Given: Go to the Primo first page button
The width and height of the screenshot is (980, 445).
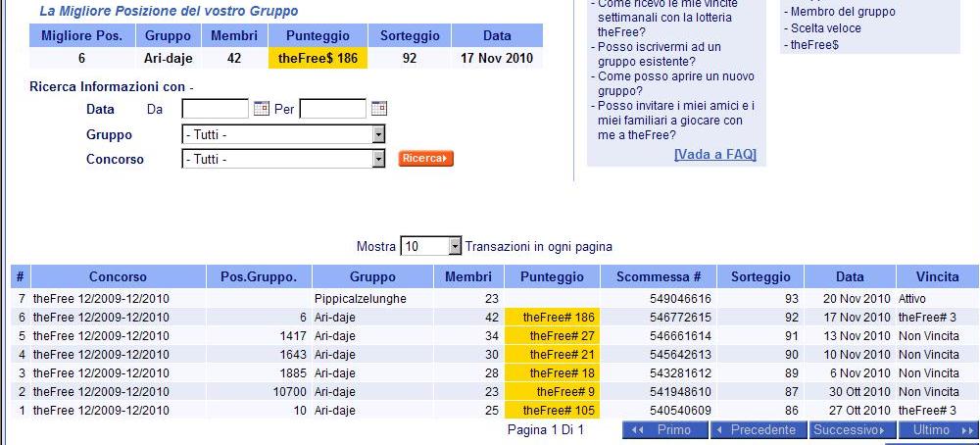Looking at the screenshot, I should pyautogui.click(x=664, y=430).
